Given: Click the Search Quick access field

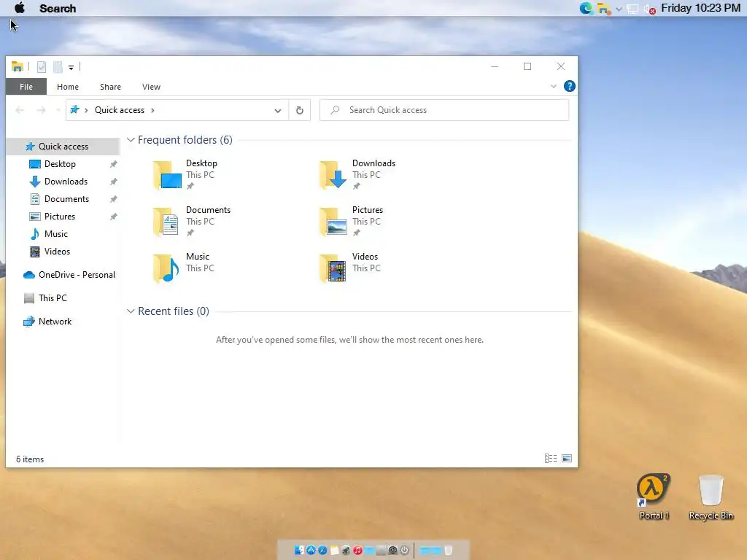Looking at the screenshot, I should (x=444, y=110).
